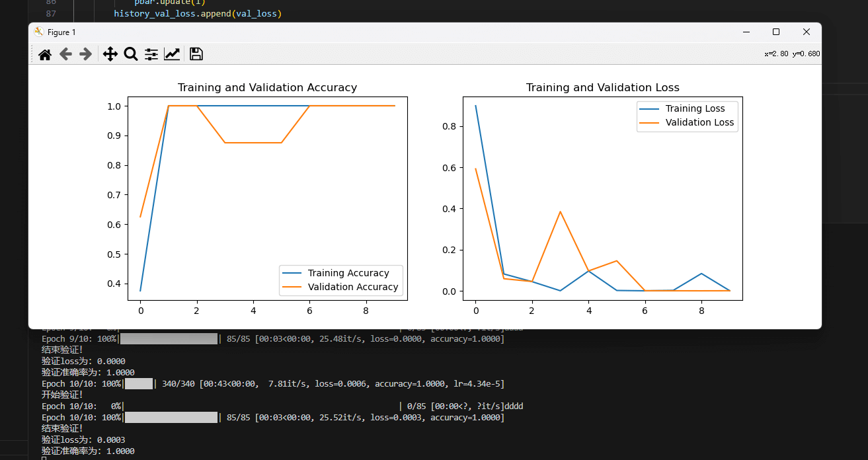Close the Figure 1 window

[806, 32]
